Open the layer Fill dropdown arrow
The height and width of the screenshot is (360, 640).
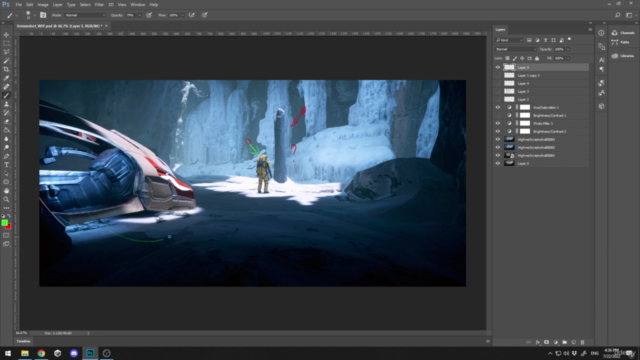(568, 58)
